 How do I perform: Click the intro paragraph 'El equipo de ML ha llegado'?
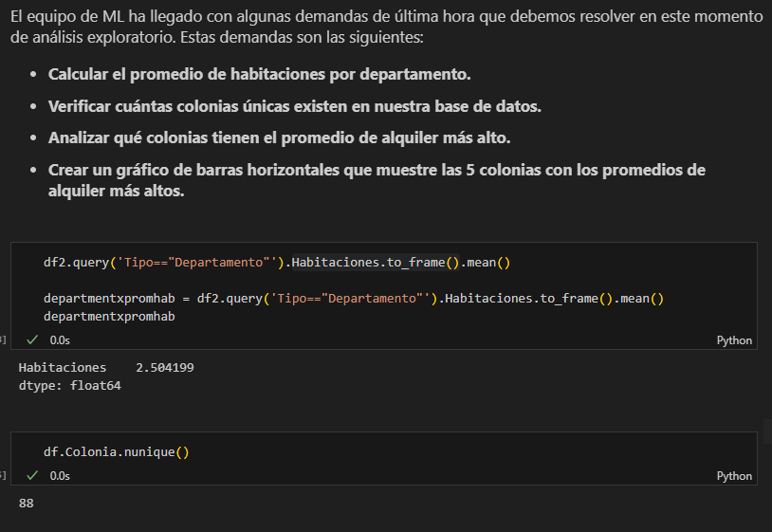(x=387, y=27)
